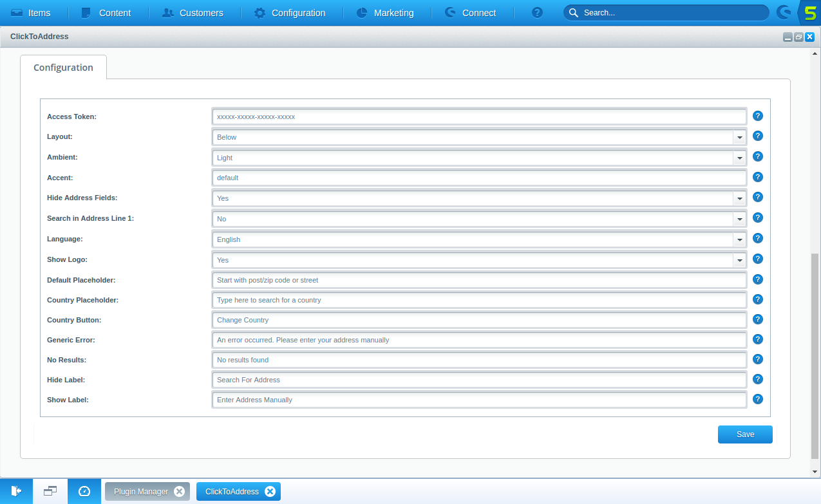
Task: Open the Customers menu
Action: (x=193, y=13)
